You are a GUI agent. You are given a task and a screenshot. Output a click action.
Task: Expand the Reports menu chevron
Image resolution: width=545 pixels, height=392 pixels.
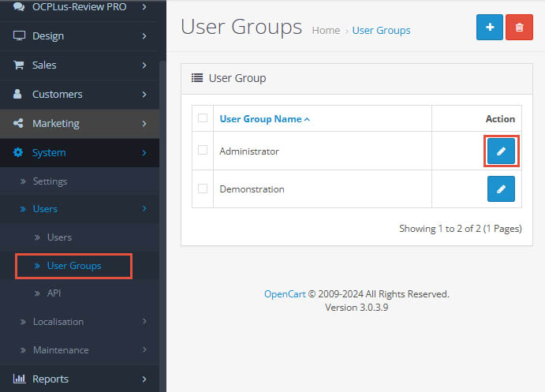144,379
